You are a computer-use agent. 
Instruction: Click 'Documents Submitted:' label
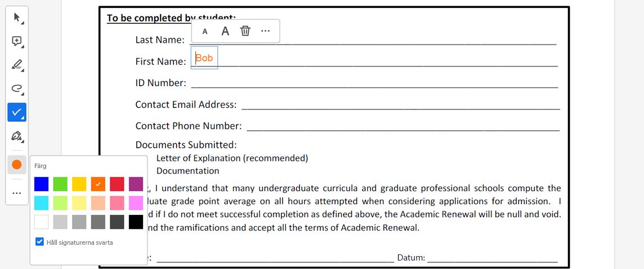186,145
